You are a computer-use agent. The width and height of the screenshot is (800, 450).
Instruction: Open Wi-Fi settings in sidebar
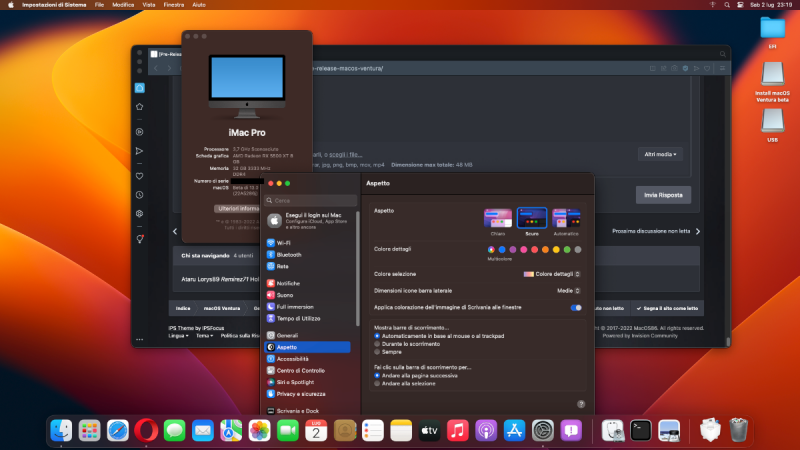coord(283,243)
